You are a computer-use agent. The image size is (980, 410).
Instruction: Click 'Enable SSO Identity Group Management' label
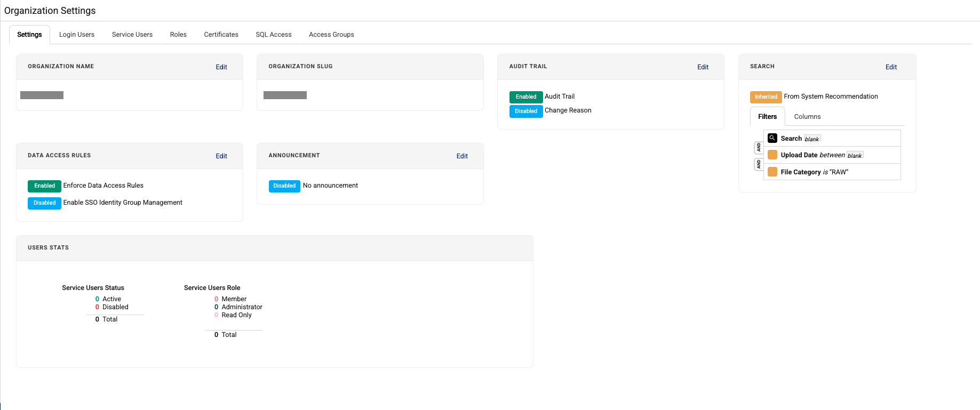(x=123, y=203)
